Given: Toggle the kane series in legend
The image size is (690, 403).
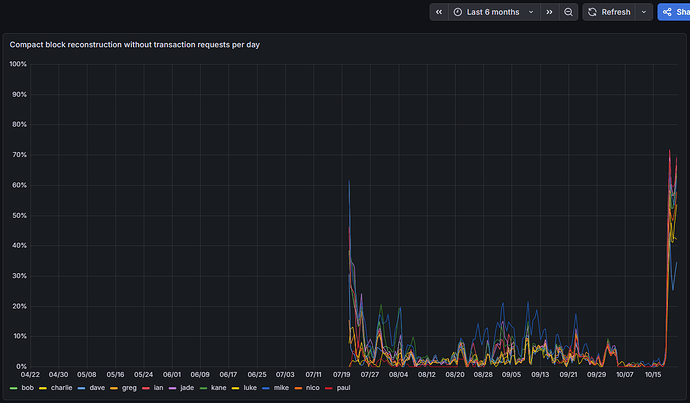Looking at the screenshot, I should coord(218,388).
